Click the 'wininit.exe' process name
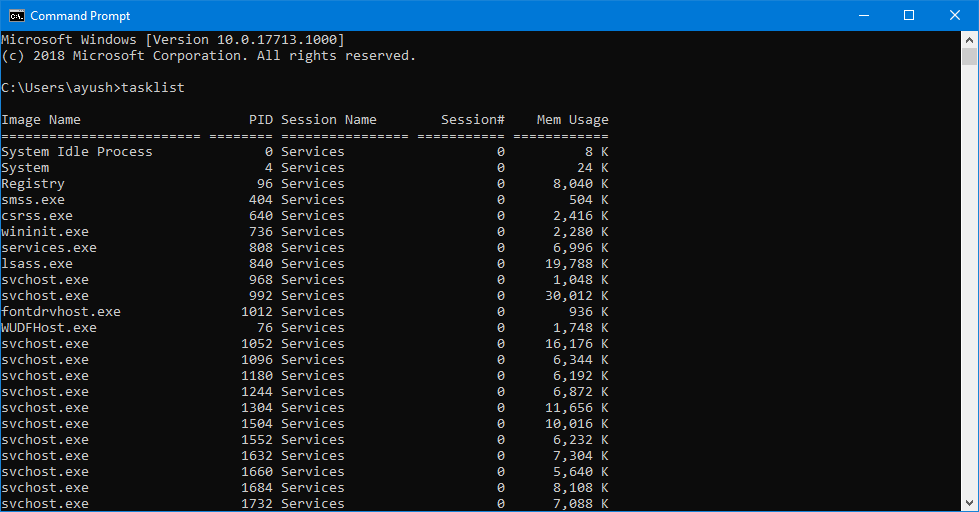Viewport: 979px width, 512px height. [x=45, y=232]
